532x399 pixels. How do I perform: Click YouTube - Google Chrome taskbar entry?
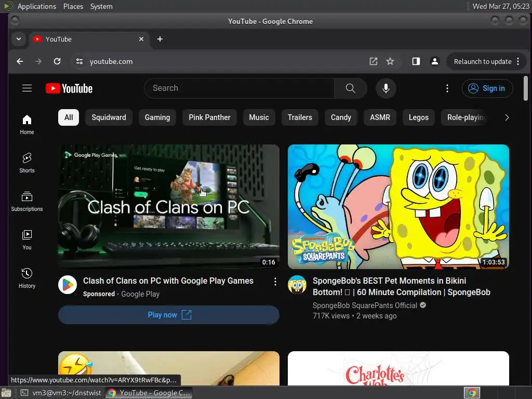point(149,393)
